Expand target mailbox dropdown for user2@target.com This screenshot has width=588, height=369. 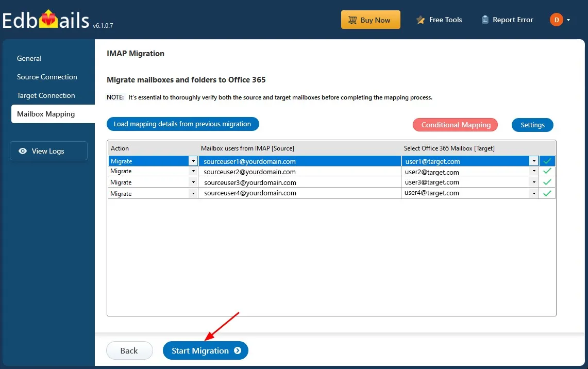pyautogui.click(x=534, y=171)
